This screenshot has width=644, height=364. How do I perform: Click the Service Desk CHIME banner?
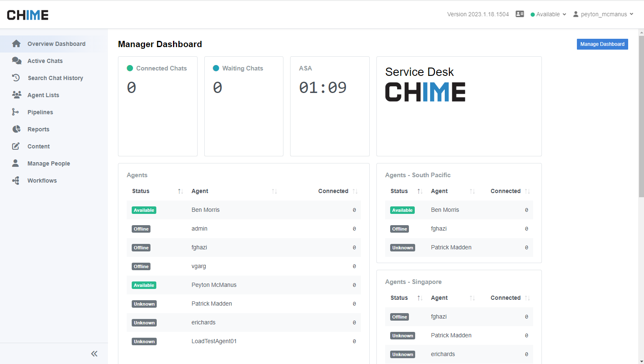click(459, 106)
